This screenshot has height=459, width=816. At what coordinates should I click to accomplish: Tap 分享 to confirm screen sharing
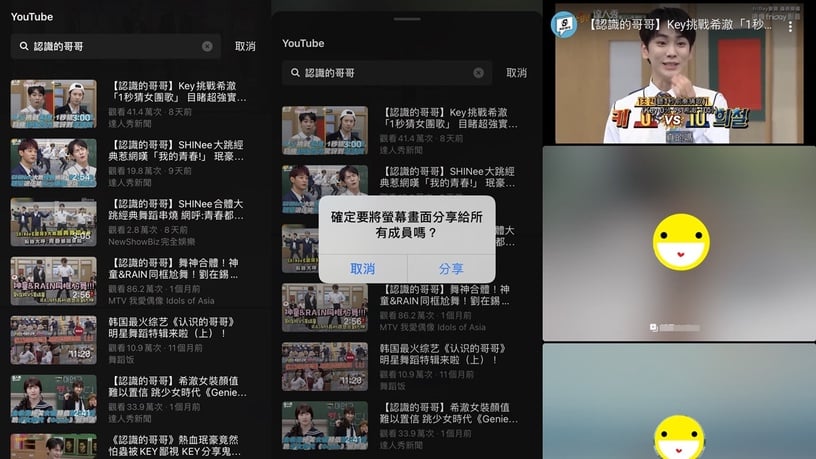click(451, 269)
